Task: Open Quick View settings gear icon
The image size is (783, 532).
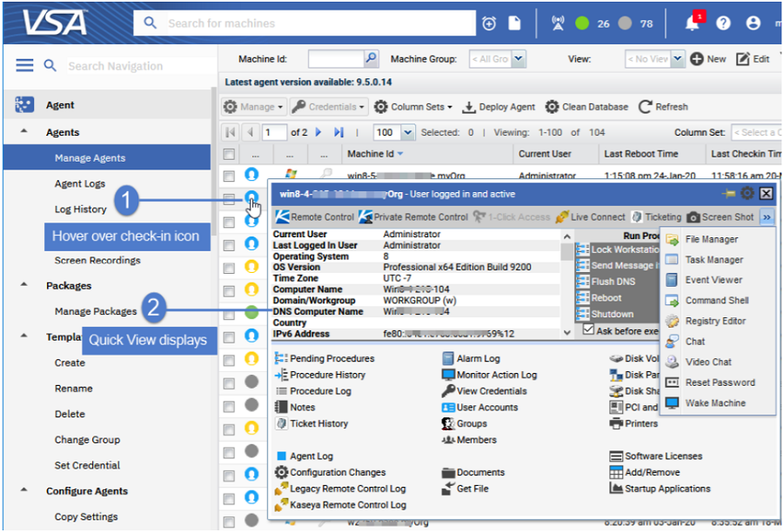Action: [x=747, y=193]
